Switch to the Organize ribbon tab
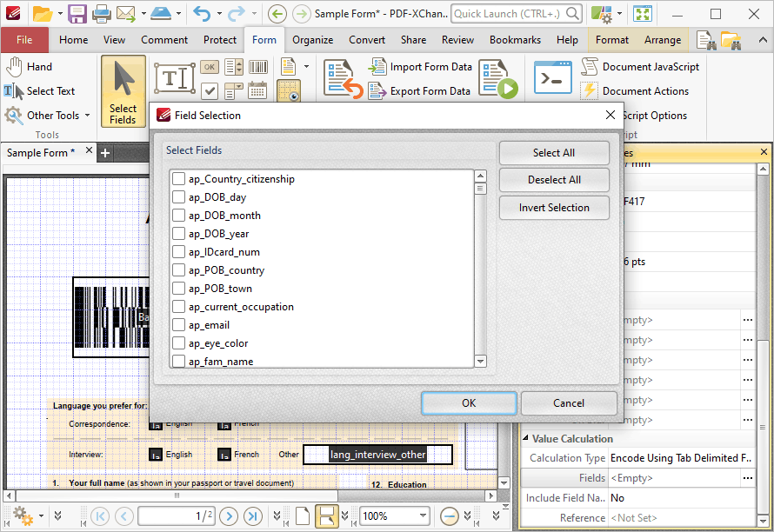The image size is (774, 532). click(x=312, y=40)
